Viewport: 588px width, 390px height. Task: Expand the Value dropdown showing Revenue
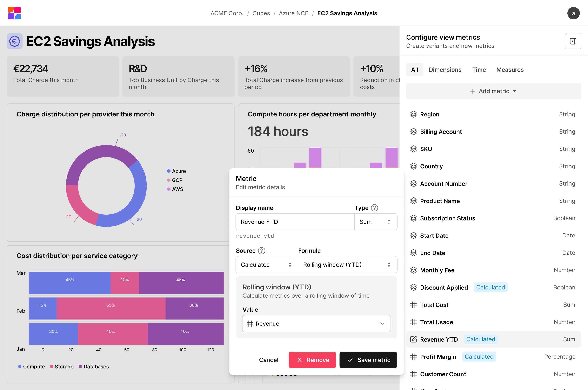point(316,324)
